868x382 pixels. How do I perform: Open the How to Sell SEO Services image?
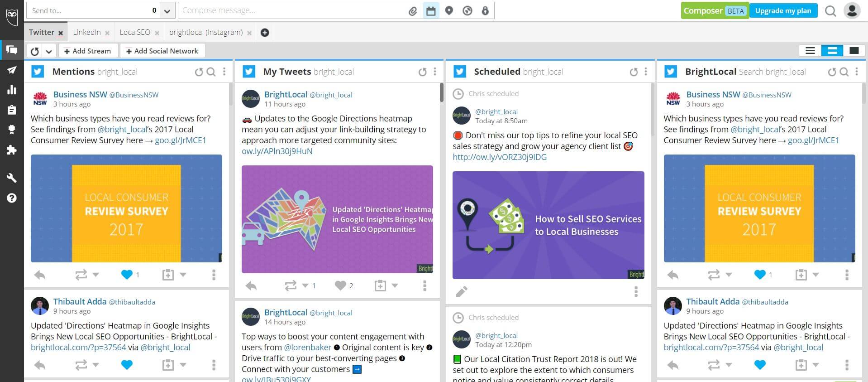548,225
